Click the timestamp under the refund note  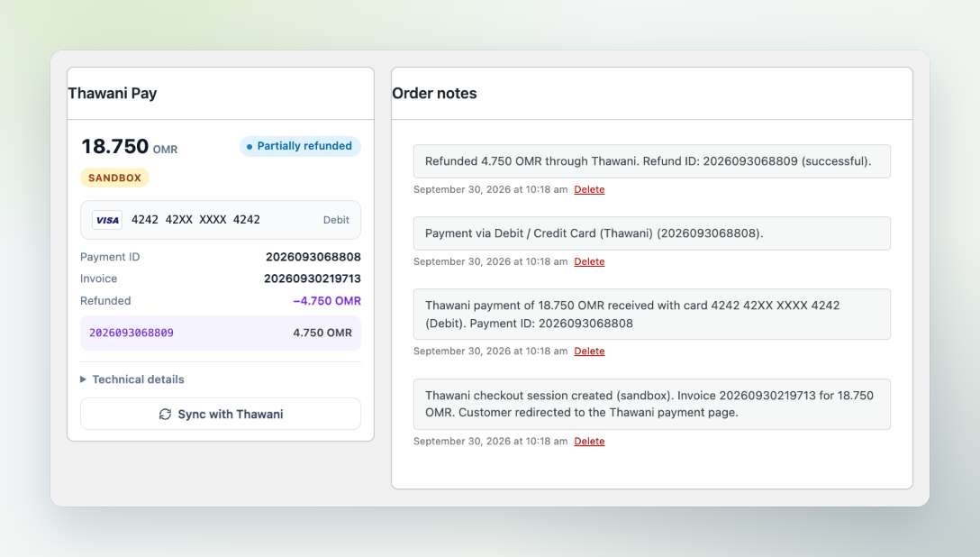click(491, 189)
